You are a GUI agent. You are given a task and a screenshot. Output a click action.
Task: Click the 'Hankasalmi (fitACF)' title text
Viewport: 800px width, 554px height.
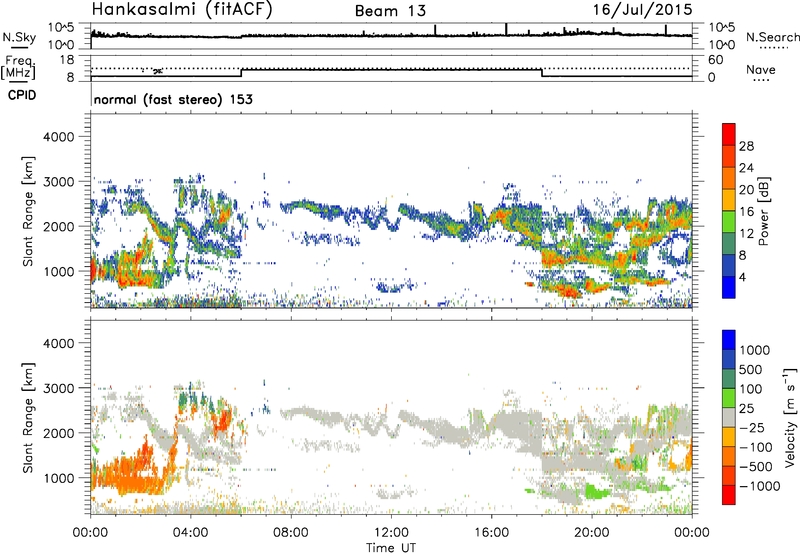[182, 10]
